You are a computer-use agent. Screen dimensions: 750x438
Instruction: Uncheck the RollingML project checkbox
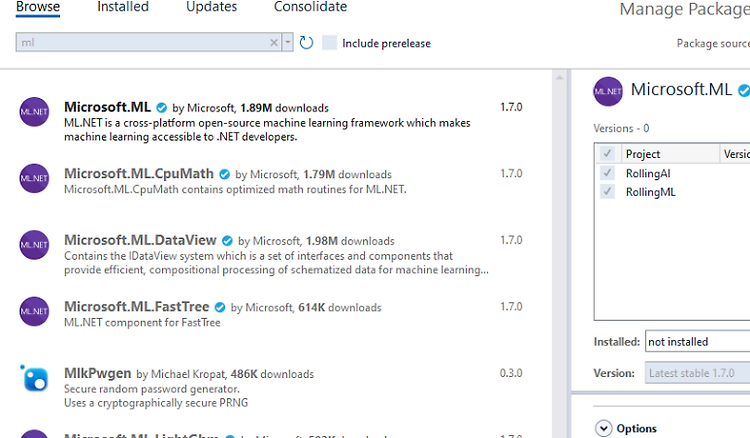[x=607, y=192]
